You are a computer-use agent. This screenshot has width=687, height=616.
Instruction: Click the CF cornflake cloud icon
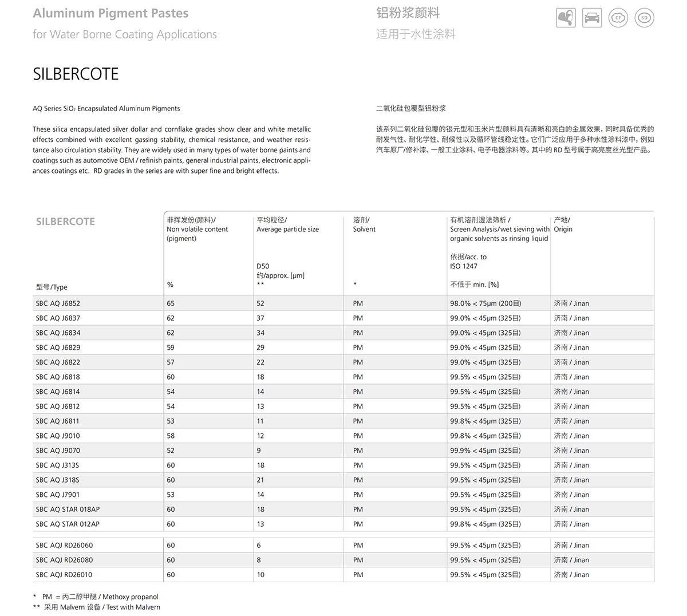coord(618,18)
